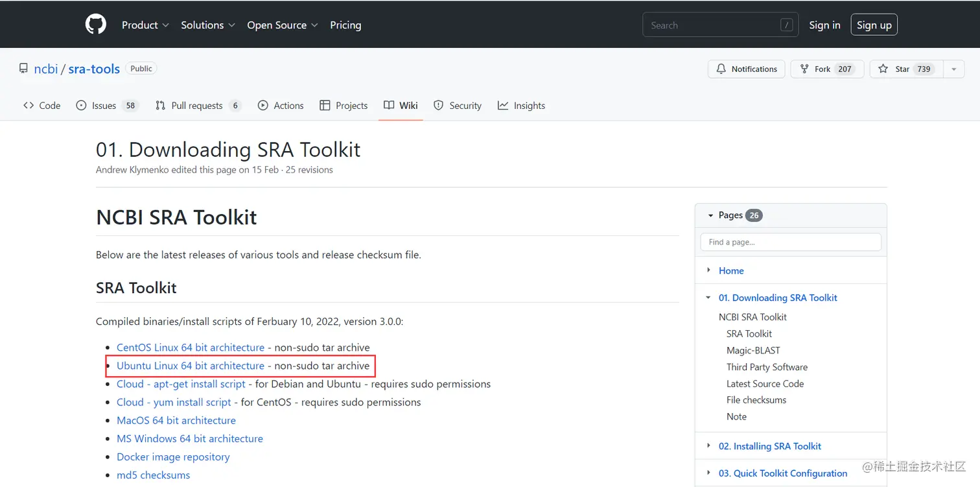Open the Issues tab
Image resolution: width=980 pixels, height=487 pixels.
[x=104, y=105]
